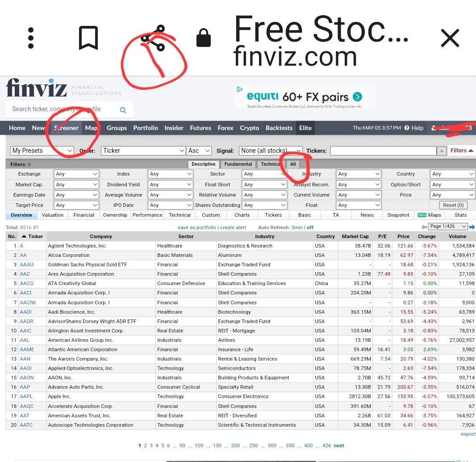
Task: Click the export link
Action: [x=468, y=434]
